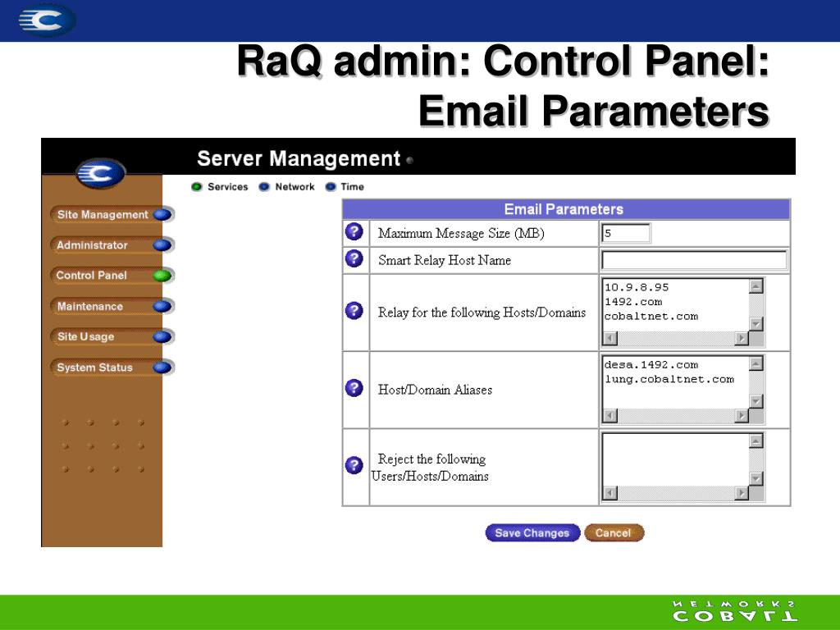Click inside Host/Domain Aliases text area

click(675, 381)
